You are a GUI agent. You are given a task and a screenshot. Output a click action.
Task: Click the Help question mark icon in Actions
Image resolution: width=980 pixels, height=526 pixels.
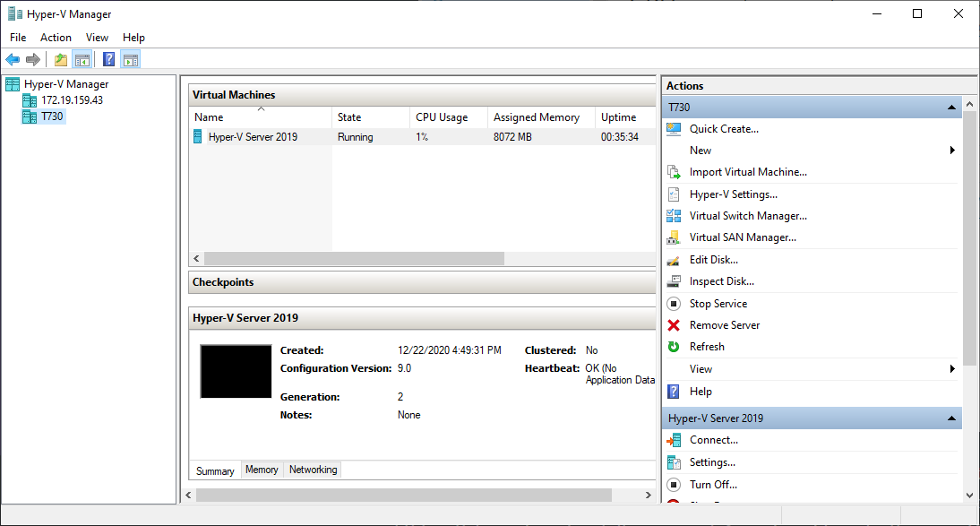point(674,392)
